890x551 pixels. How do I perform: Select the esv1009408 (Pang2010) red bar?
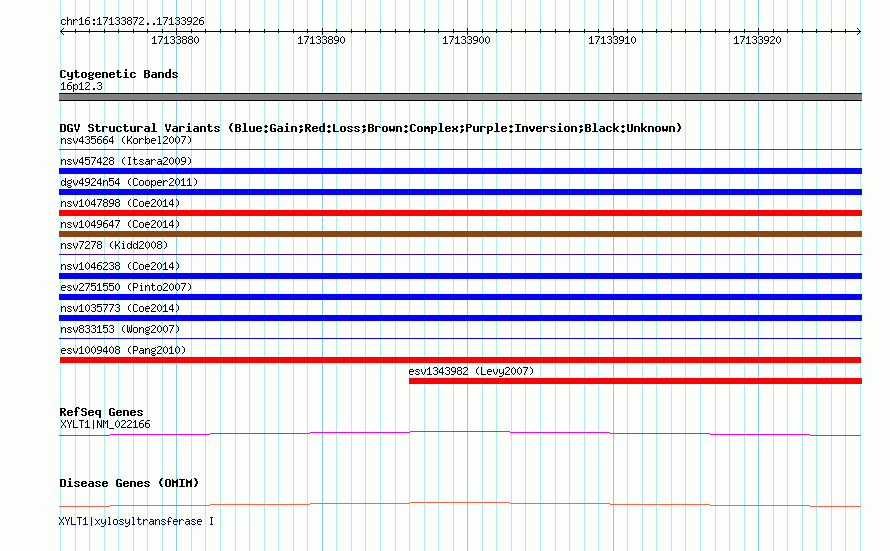pyautogui.click(x=460, y=360)
